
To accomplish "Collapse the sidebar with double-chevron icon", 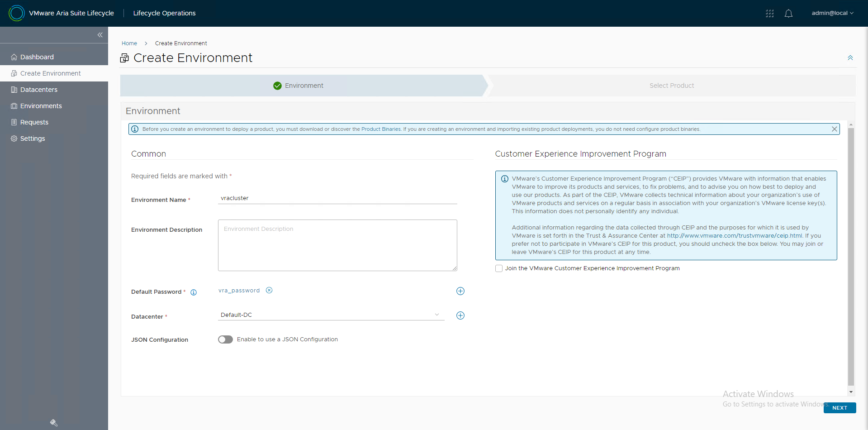I will point(100,35).
